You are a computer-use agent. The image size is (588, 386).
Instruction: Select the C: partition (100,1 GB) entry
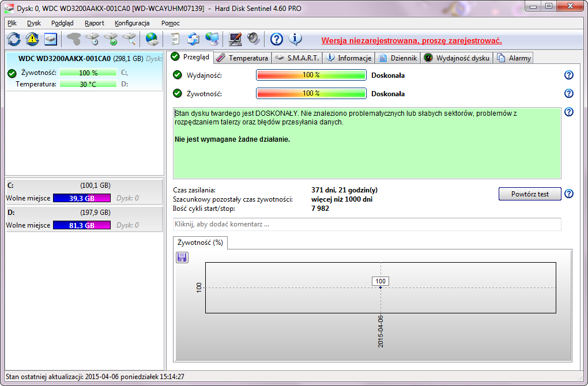click(x=84, y=191)
